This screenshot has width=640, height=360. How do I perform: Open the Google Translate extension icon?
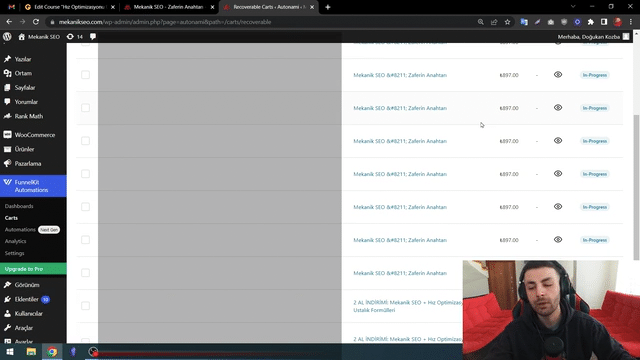point(524,22)
